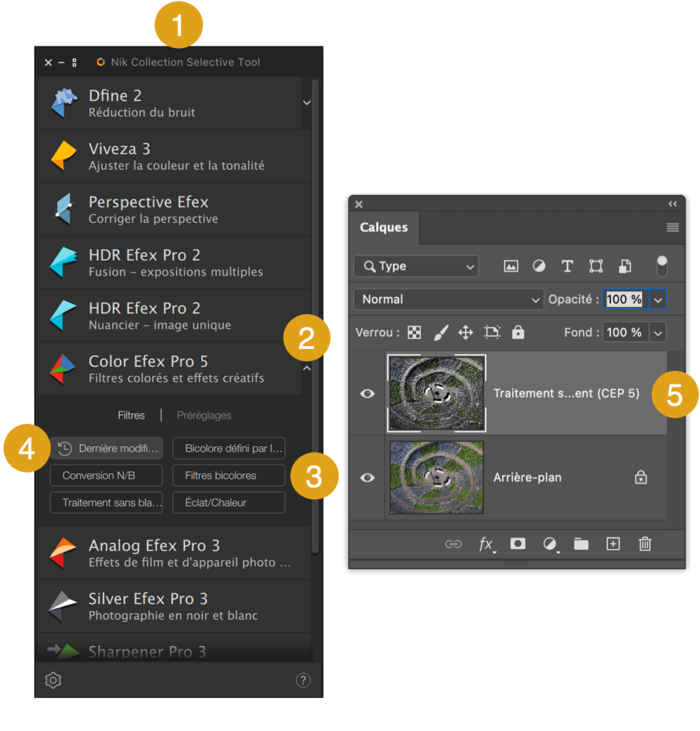Viewport: 700px width, 731px height.
Task: Add a layer style with fx icon
Action: (x=487, y=544)
